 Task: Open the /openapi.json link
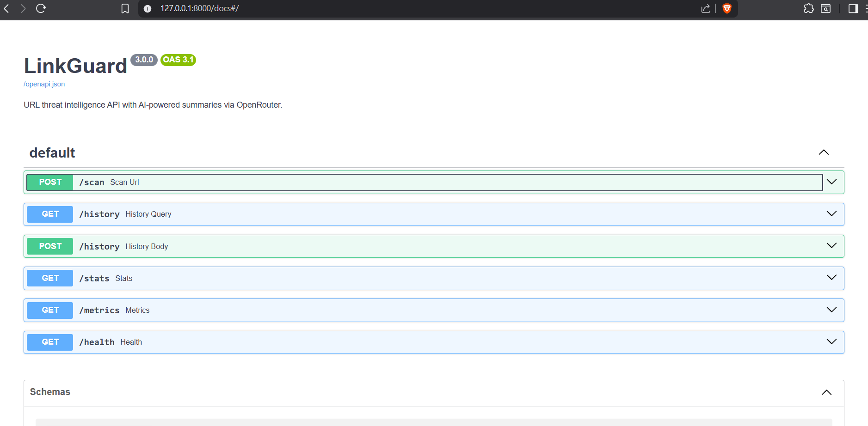point(44,84)
